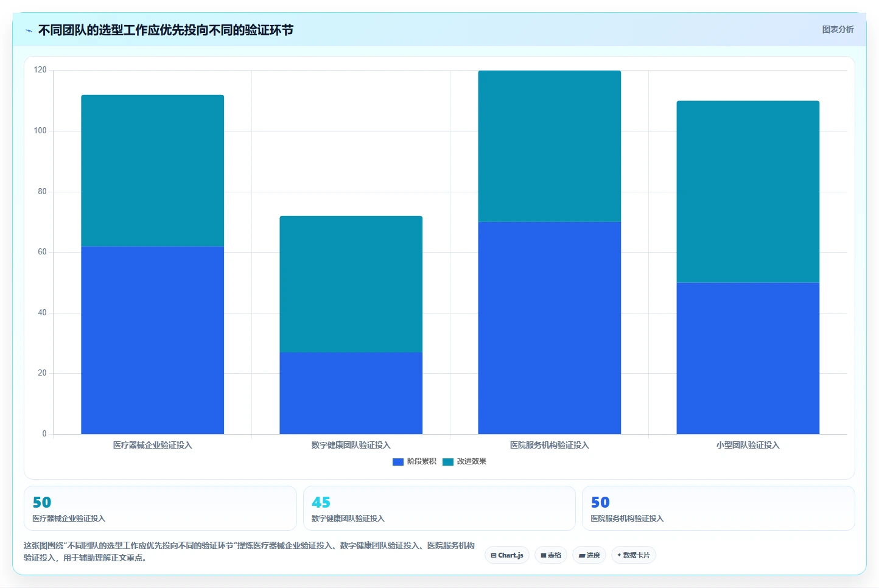Toggle the 阶段累积 legend swatch
Viewport: 879px width, 588px height.
click(x=398, y=462)
